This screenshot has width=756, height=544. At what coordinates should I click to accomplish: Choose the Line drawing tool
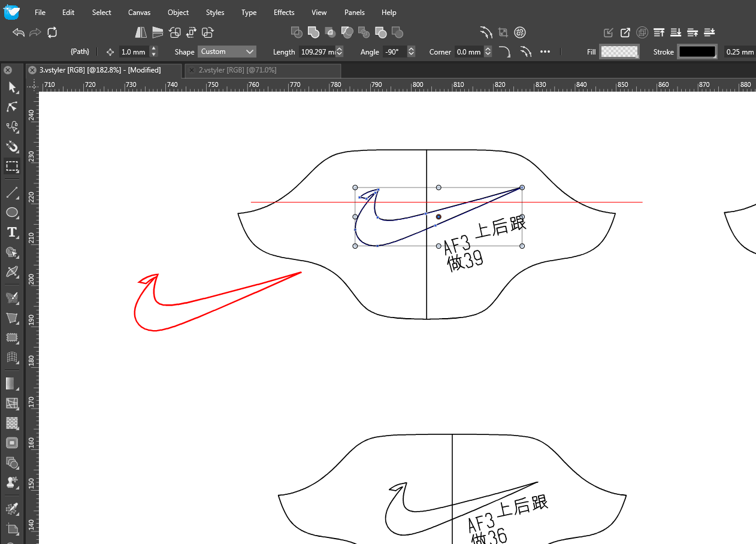tap(12, 192)
